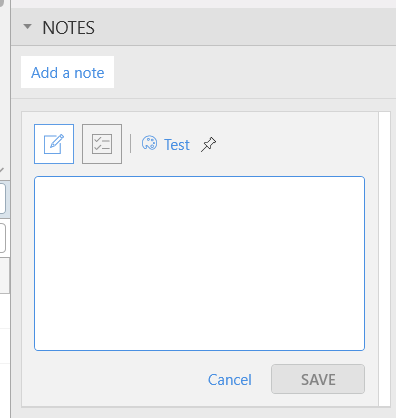Screen dimensions: 396x418
Task: Enable checklist format for this note
Action: [102, 144]
